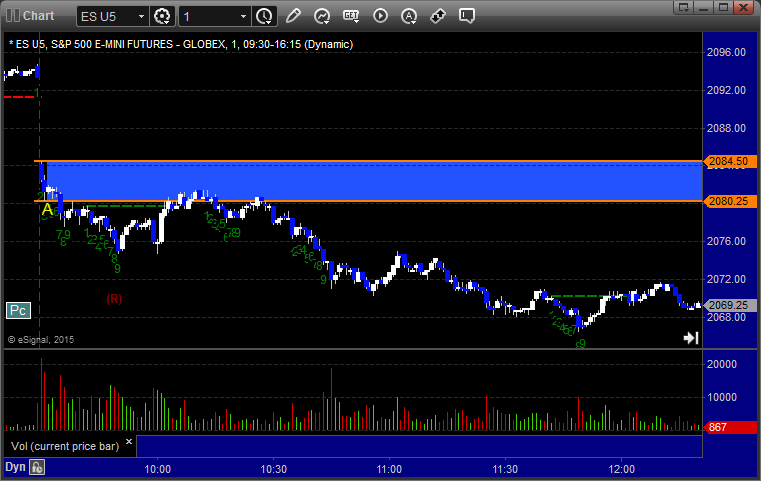Click the 2080.25 orange price label
This screenshot has width=761, height=481.
[x=727, y=201]
